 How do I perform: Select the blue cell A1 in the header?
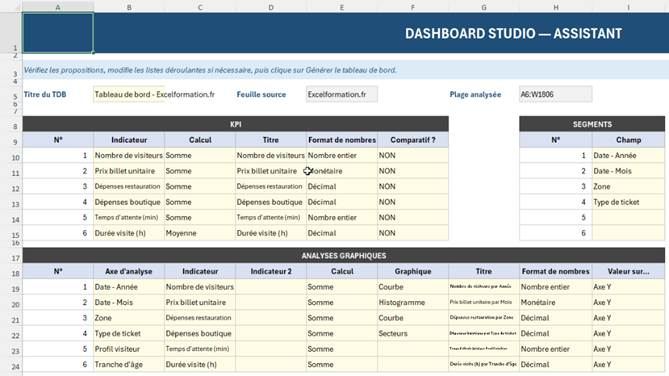coord(58,33)
